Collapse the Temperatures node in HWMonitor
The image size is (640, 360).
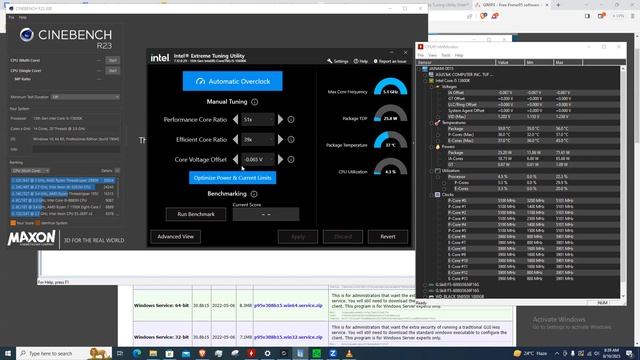tap(431, 122)
